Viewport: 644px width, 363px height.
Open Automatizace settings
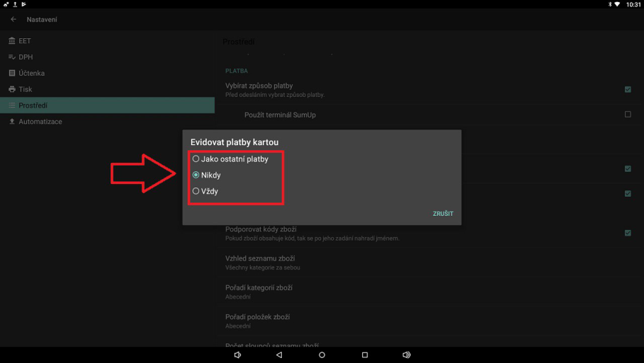tap(40, 122)
